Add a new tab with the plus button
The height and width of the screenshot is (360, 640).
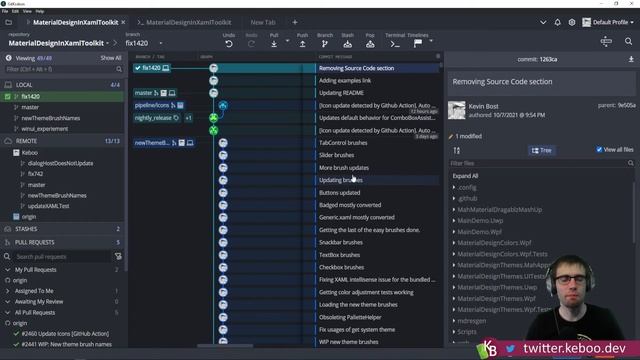click(295, 22)
